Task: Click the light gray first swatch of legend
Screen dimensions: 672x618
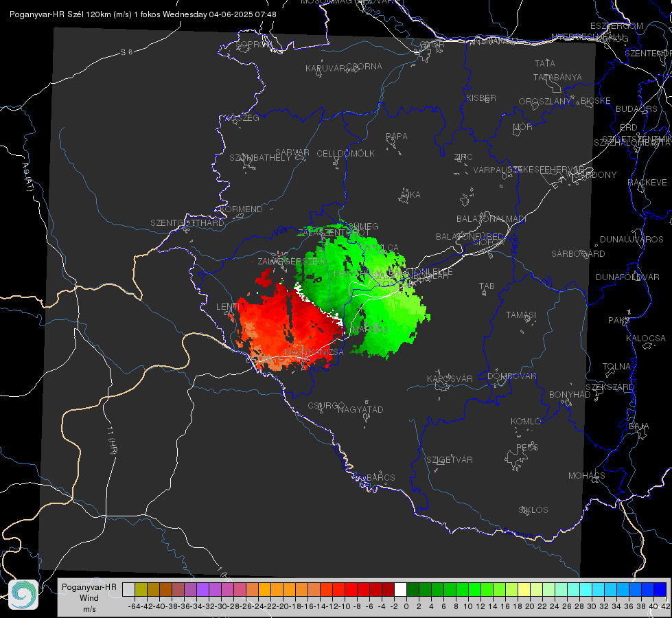Action: click(128, 589)
